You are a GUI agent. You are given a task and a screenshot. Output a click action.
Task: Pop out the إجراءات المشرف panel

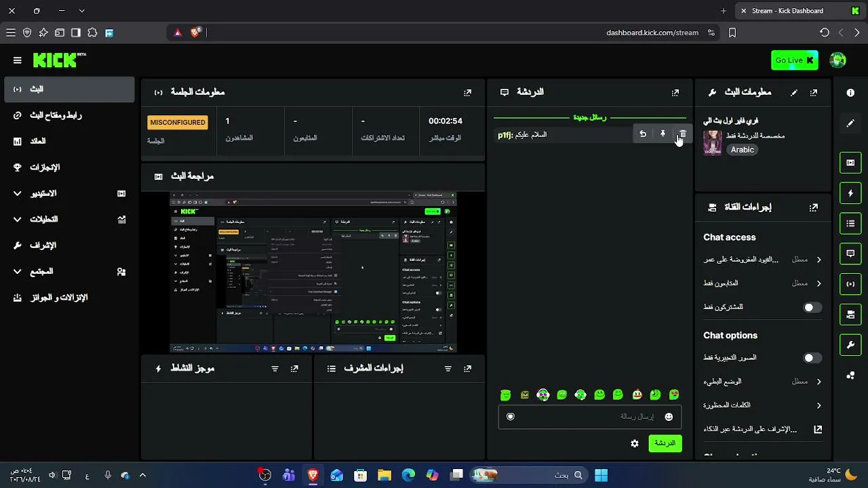(x=467, y=369)
